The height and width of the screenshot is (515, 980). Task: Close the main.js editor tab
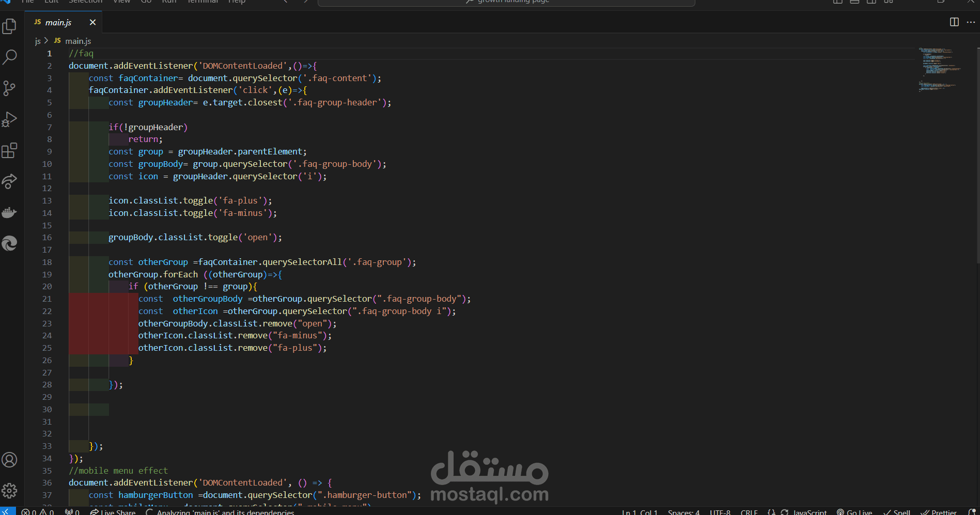(x=92, y=22)
